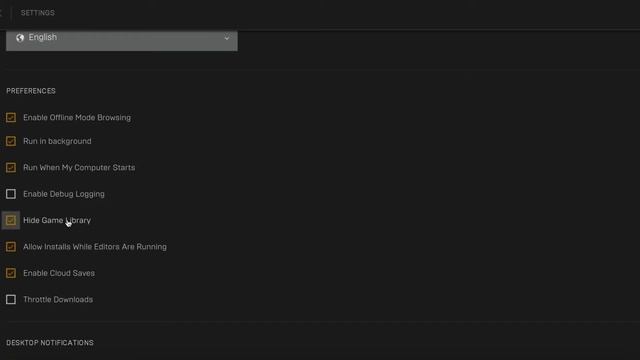This screenshot has height=360, width=640.
Task: Toggle the Run in background checkbox
Action: point(11,141)
